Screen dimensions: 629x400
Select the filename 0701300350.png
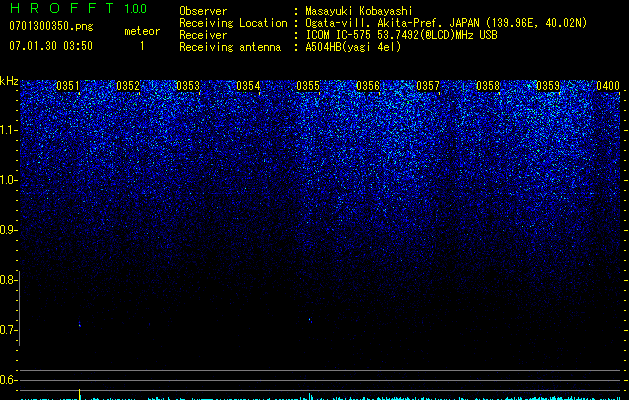[51, 26]
